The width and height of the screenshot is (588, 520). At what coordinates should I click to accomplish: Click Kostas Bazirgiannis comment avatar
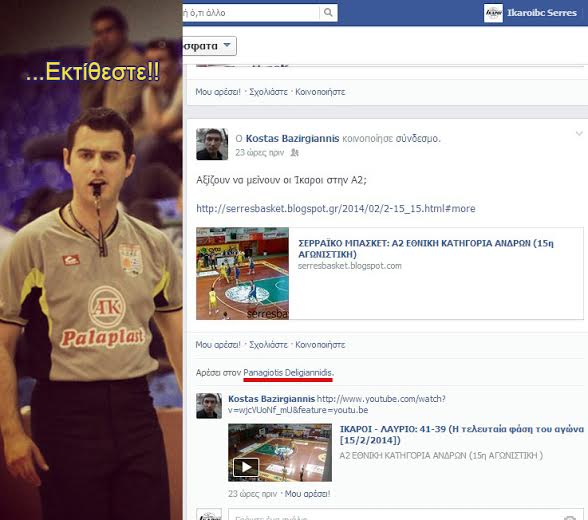(209, 406)
